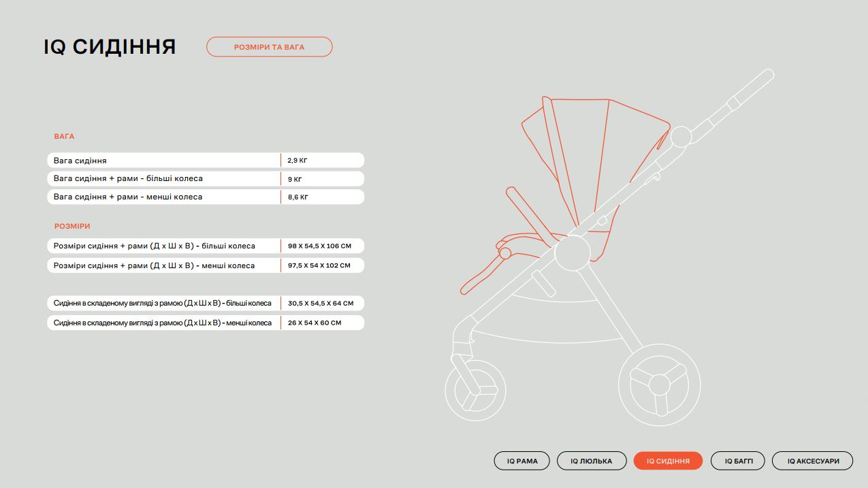Click the 97,5 x 54 x 102 СМ value
The height and width of the screenshot is (488, 868).
(319, 265)
